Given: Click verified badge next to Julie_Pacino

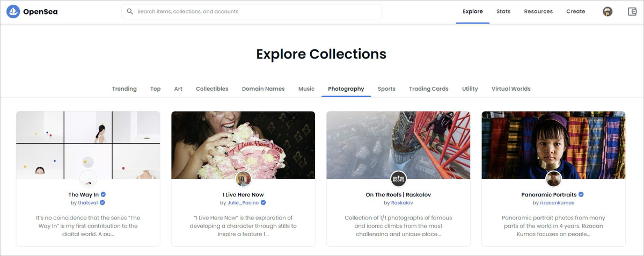Looking at the screenshot, I should 264,203.
